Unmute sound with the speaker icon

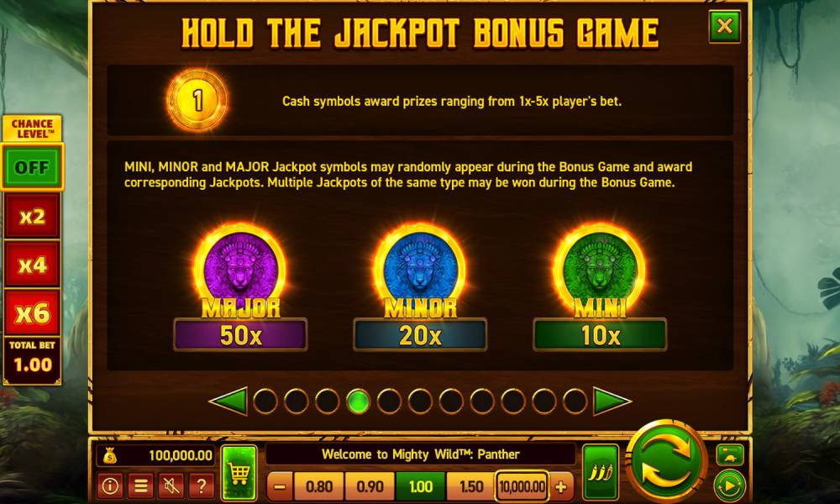tap(171, 486)
